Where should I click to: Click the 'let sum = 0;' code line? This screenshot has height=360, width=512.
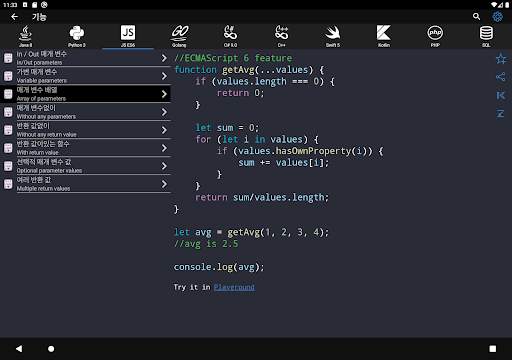click(x=227, y=128)
